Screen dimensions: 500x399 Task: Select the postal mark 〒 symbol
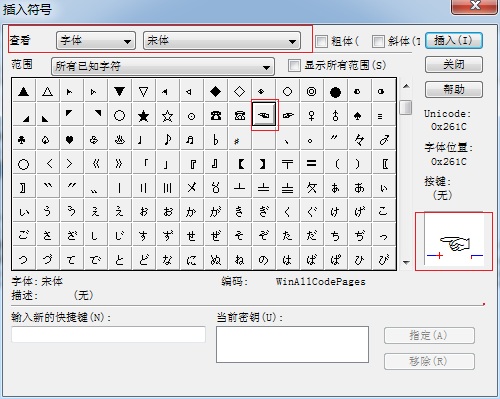click(287, 164)
